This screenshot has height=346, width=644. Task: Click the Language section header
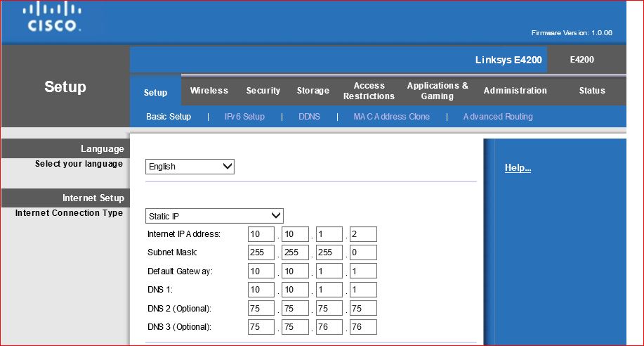tap(103, 148)
